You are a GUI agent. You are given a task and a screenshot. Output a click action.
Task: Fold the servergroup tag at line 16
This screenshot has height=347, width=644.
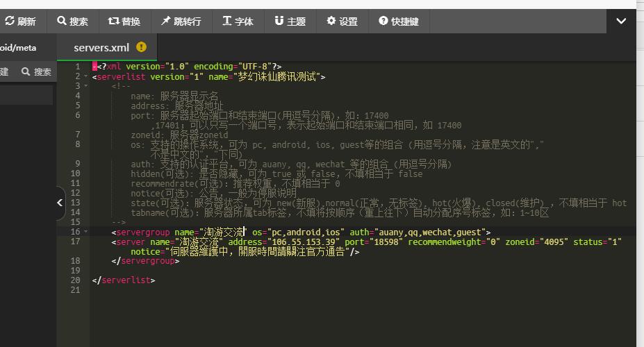(x=85, y=232)
